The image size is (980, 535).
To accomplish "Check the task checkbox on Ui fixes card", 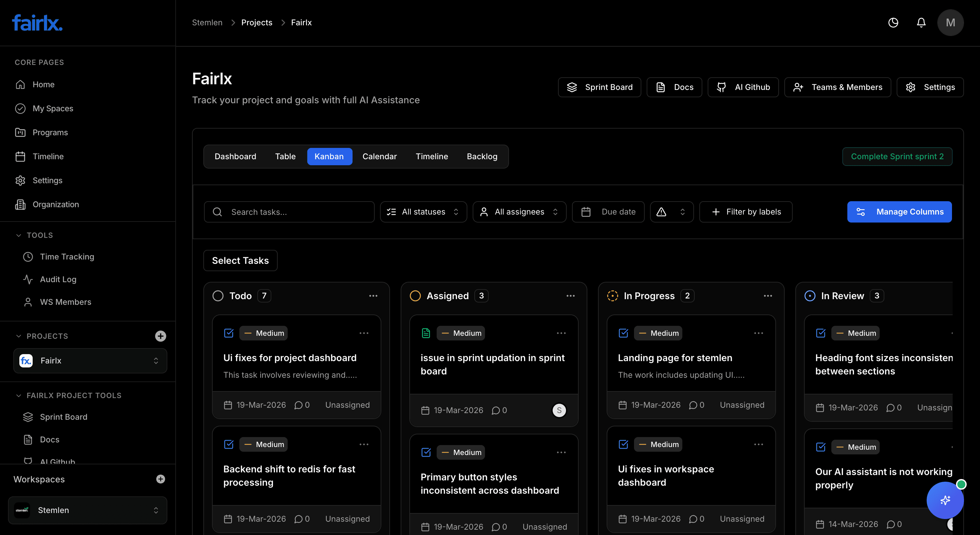I will click(x=229, y=333).
